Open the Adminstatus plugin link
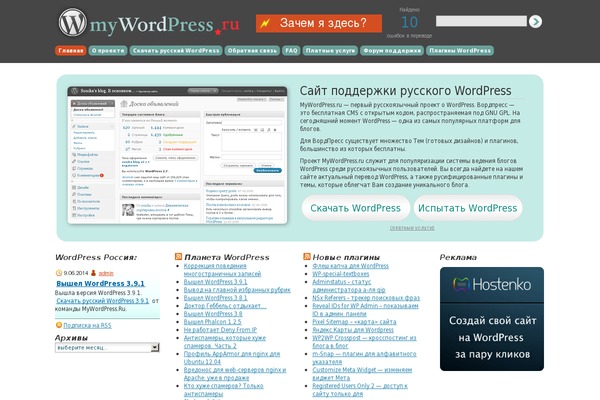This screenshot has width=600, height=400. (x=349, y=286)
